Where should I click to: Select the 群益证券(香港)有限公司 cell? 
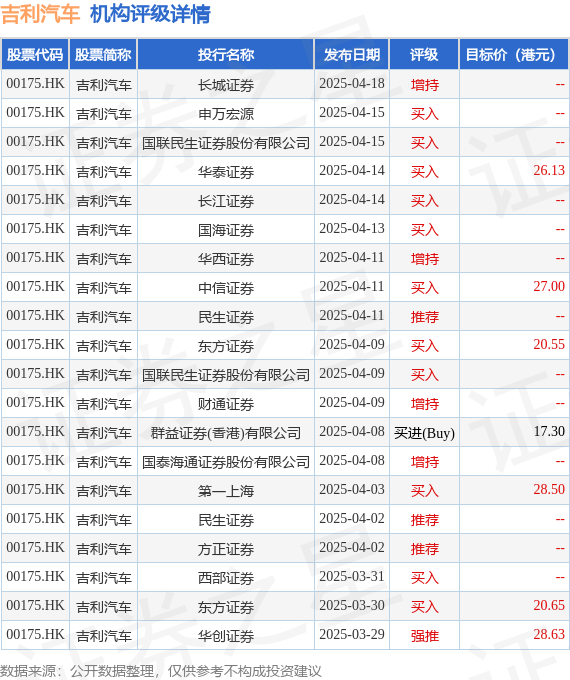226,433
